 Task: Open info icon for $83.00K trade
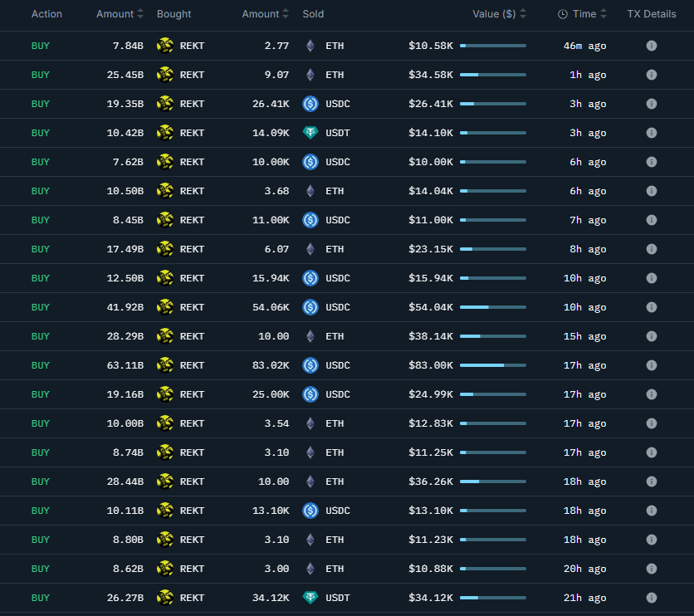coord(651,365)
